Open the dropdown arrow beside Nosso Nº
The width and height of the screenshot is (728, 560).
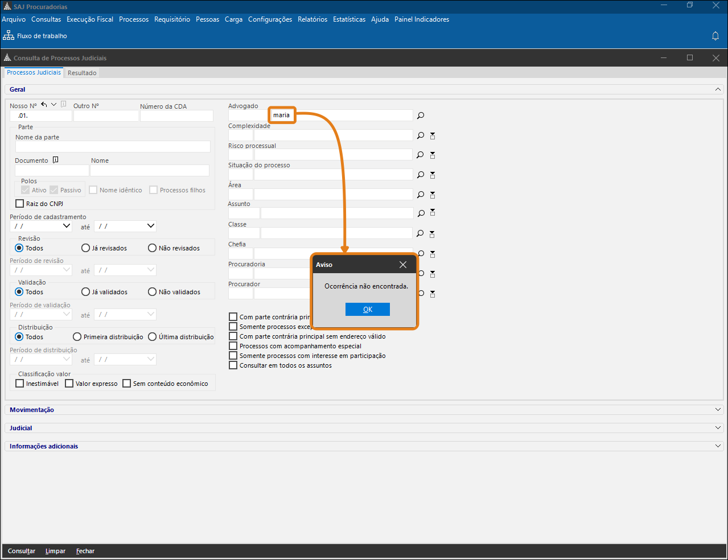(x=54, y=105)
